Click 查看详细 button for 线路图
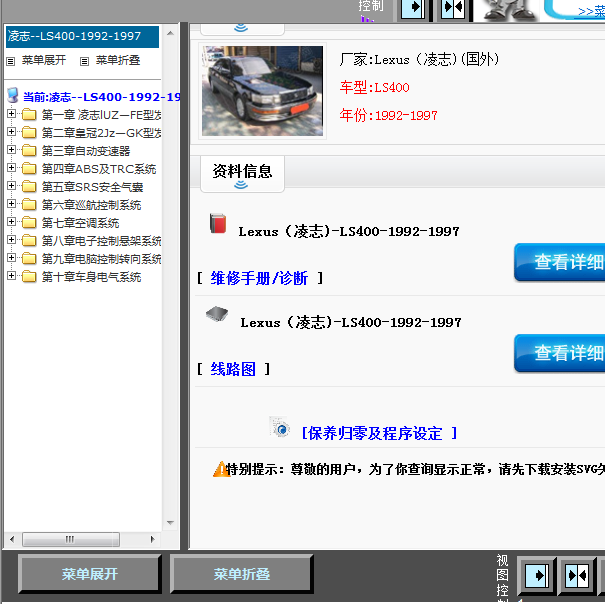The width and height of the screenshot is (605, 604). coord(559,353)
